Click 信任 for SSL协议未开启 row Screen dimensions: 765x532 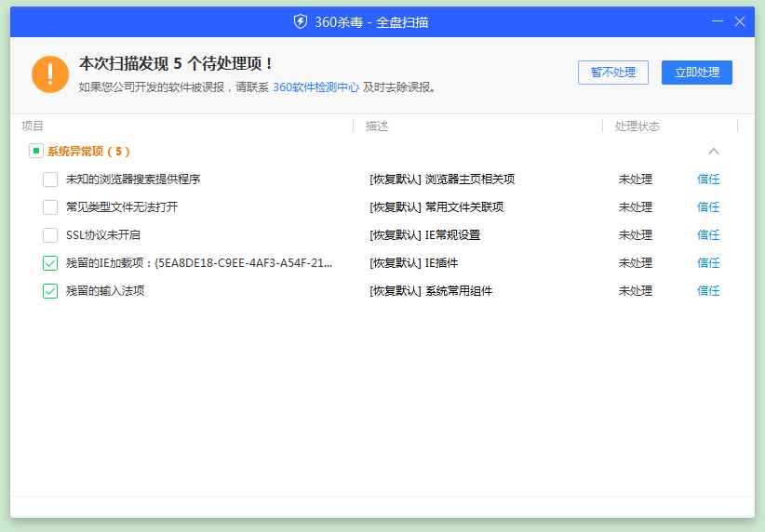[708, 235]
